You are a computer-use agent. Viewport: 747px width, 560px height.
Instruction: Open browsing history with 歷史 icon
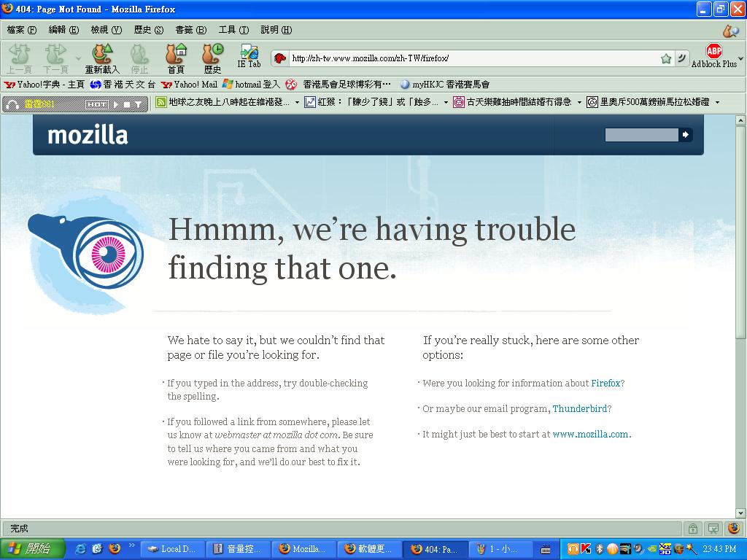(212, 58)
